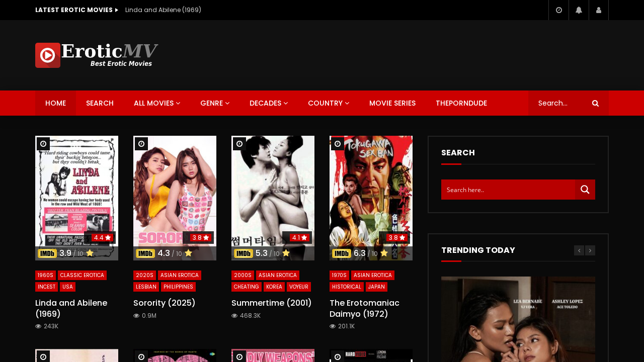Expand the Country dropdown menu
Image resolution: width=644 pixels, height=362 pixels.
[x=329, y=103]
